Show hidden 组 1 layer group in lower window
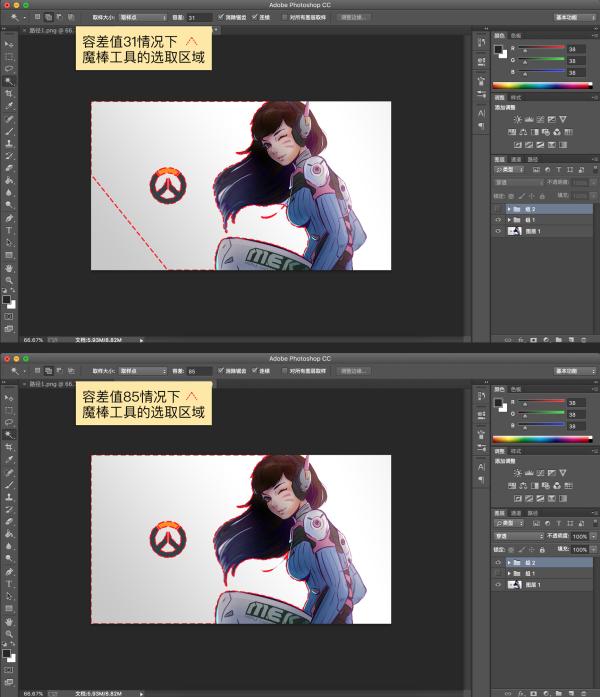 [x=498, y=573]
